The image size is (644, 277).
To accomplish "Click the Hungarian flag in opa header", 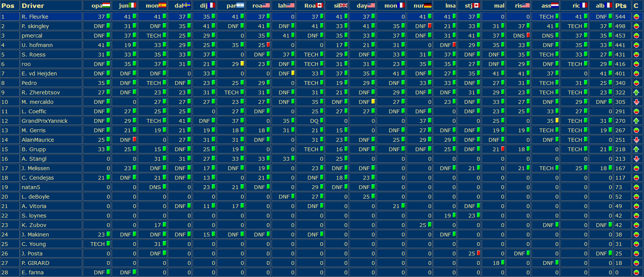I will coord(106,5).
